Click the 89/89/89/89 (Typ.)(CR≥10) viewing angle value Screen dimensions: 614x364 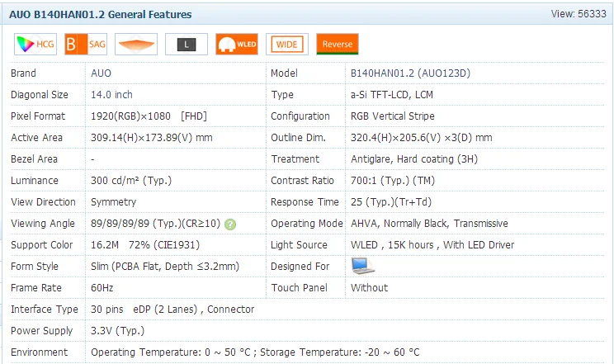(155, 224)
